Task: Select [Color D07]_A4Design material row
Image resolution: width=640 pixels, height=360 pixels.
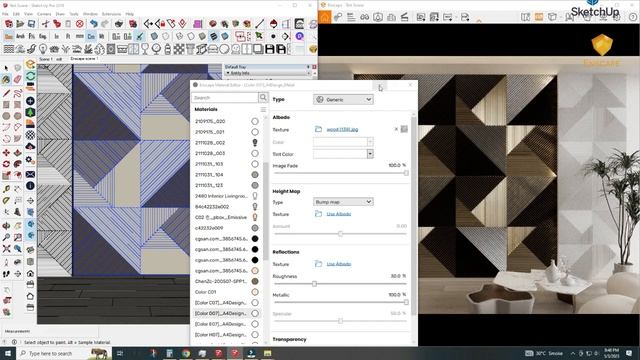Action: click(x=227, y=313)
